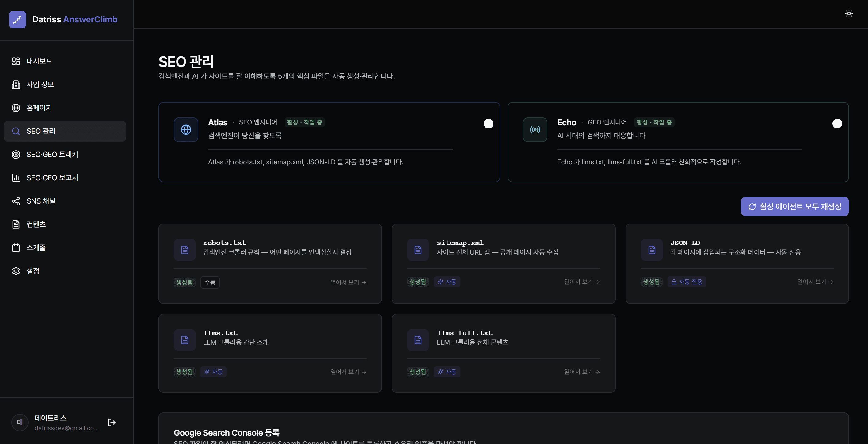Open SEO·GEO 보고서 page
The image size is (868, 444).
pyautogui.click(x=65, y=178)
